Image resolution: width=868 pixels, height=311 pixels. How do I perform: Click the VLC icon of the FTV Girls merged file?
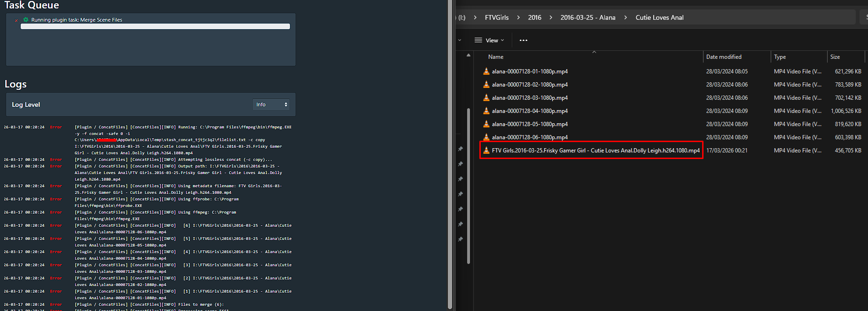486,151
